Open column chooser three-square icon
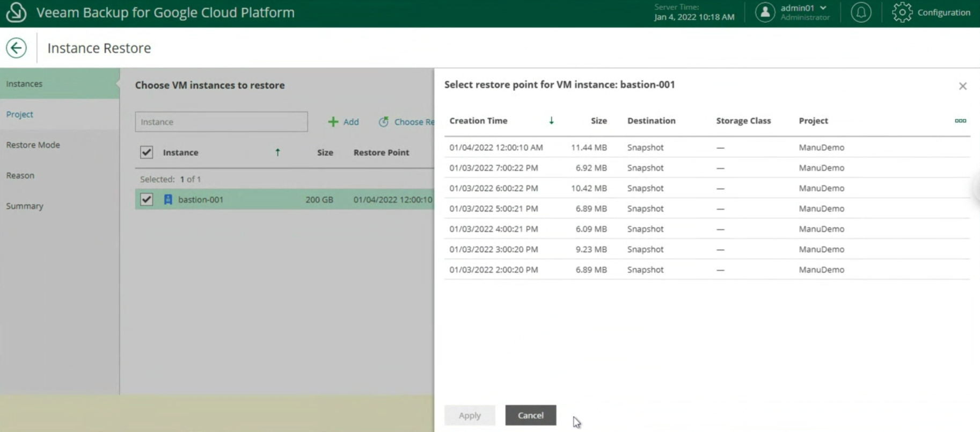Image resolution: width=980 pixels, height=432 pixels. (961, 121)
